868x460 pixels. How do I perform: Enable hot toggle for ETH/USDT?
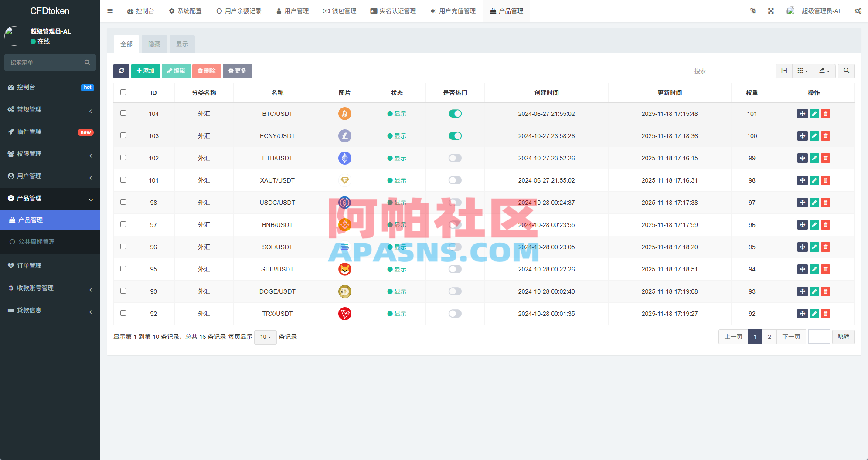click(x=455, y=158)
